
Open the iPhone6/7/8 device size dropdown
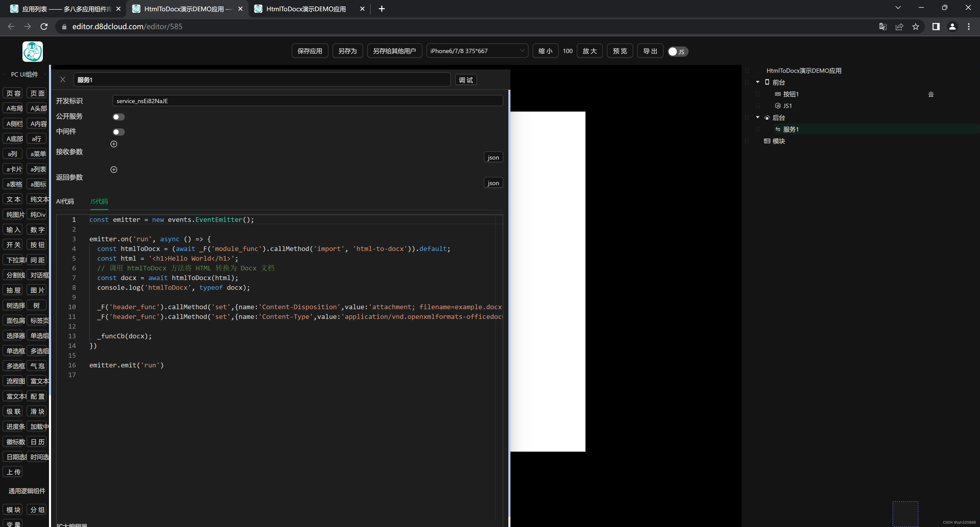(x=477, y=51)
